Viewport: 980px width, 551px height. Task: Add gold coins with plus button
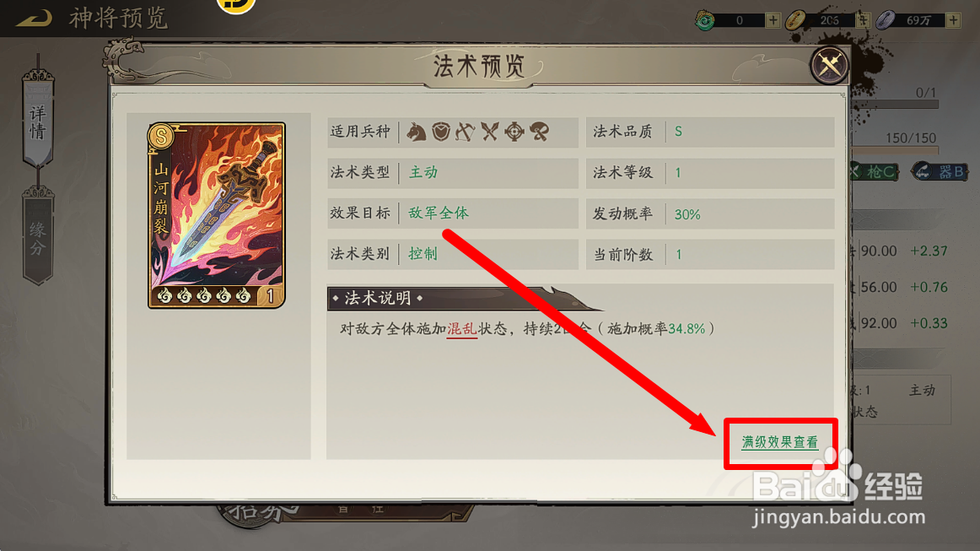point(863,20)
